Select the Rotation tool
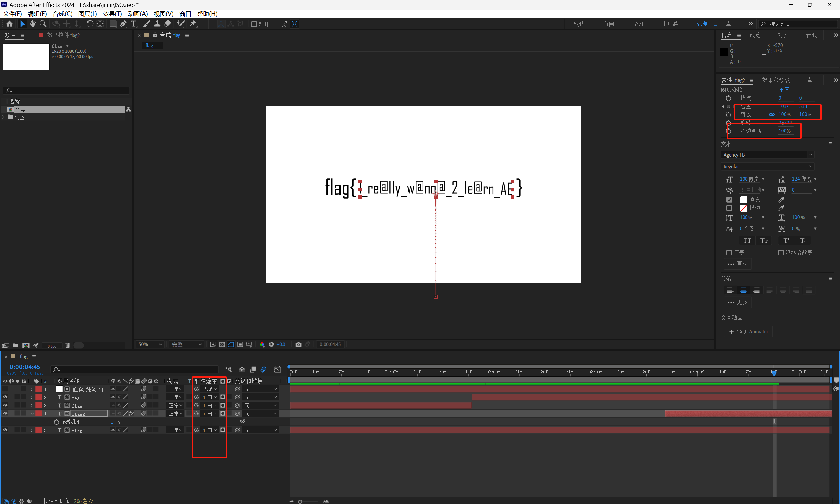840x504 pixels. 89,24
